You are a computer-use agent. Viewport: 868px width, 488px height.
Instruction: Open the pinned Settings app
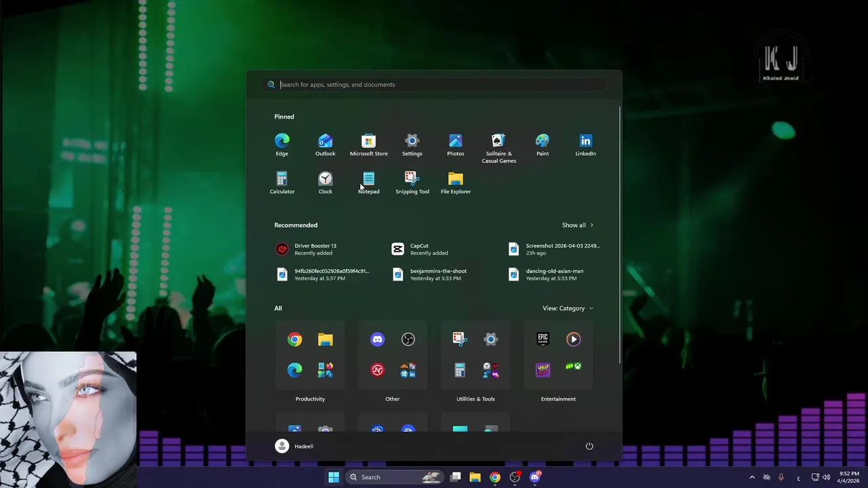tap(412, 145)
